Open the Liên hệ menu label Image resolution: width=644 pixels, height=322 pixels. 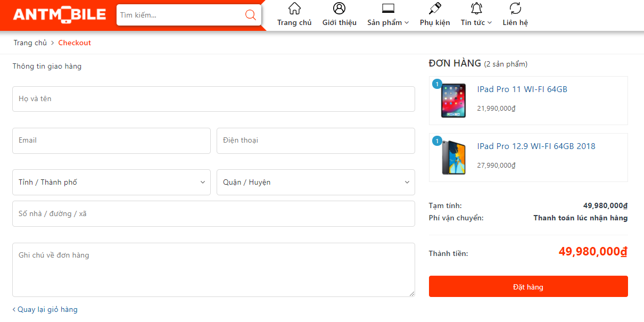click(x=515, y=22)
